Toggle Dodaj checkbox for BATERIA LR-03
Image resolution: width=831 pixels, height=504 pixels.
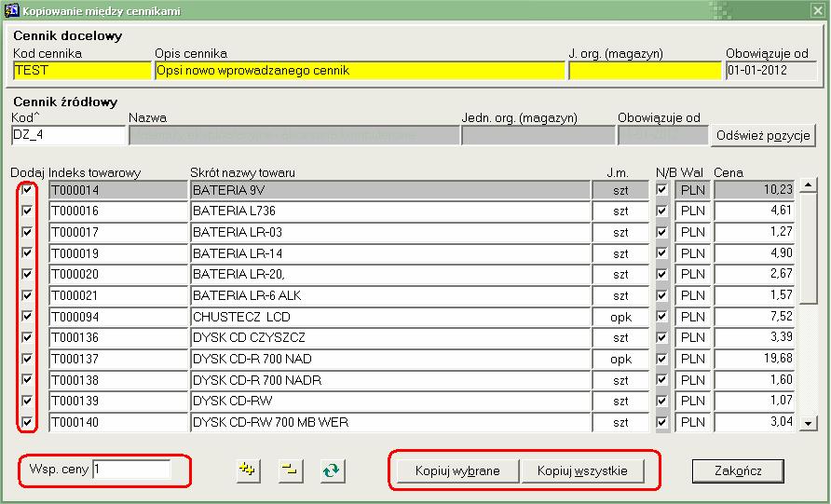(27, 232)
